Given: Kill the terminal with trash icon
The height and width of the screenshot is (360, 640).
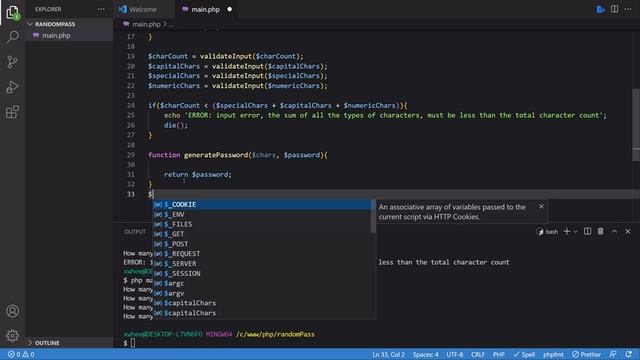Looking at the screenshot, I should pyautogui.click(x=600, y=231).
